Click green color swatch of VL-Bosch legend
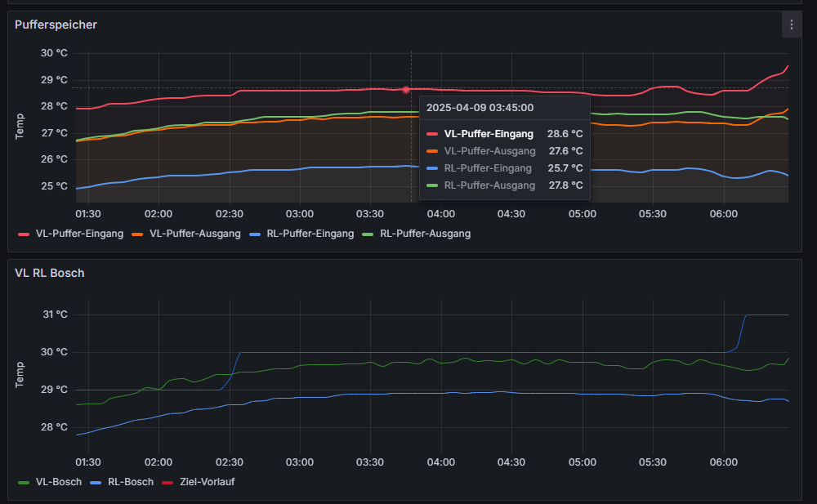This screenshot has width=817, height=504. pyautogui.click(x=24, y=483)
